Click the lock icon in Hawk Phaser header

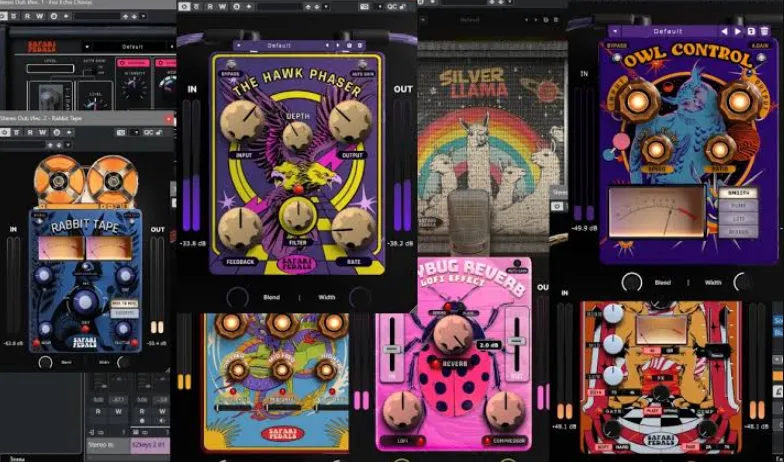pos(403,6)
